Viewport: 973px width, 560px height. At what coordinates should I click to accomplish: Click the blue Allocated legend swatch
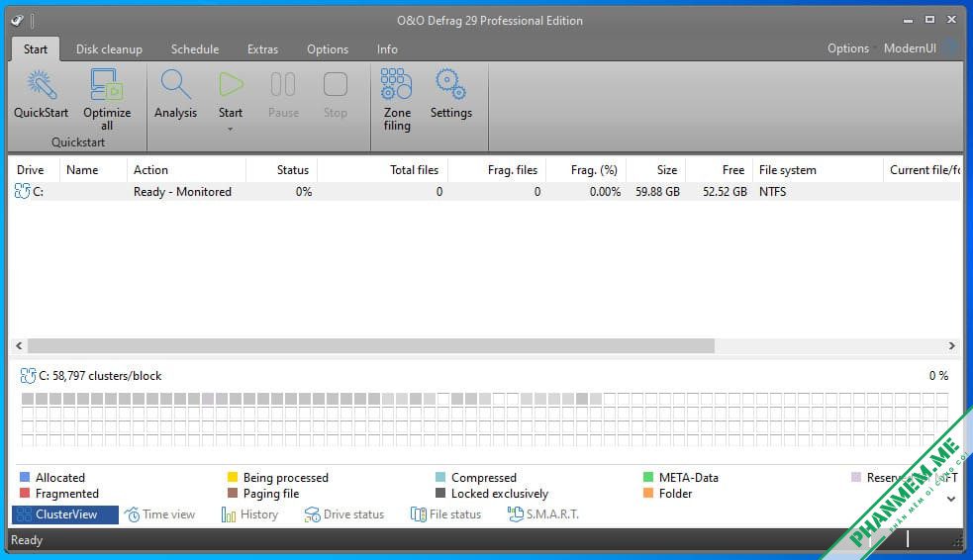coord(25,477)
